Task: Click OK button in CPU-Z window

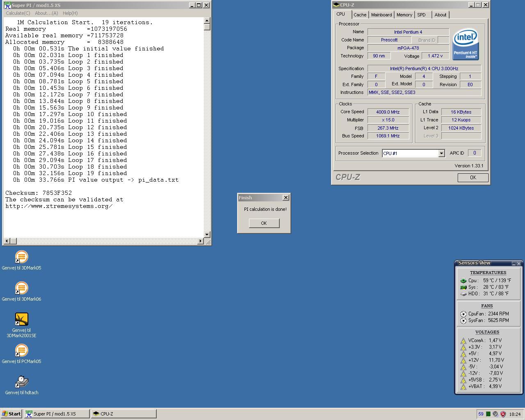Action: tap(473, 178)
